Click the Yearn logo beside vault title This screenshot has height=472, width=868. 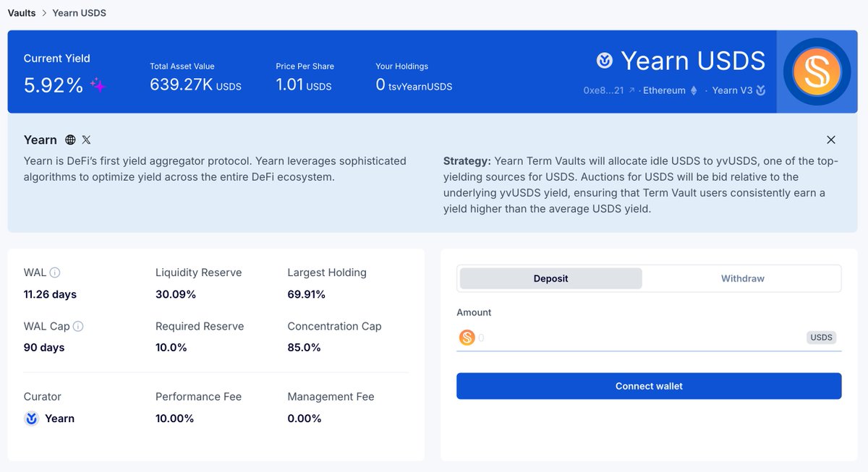point(605,61)
